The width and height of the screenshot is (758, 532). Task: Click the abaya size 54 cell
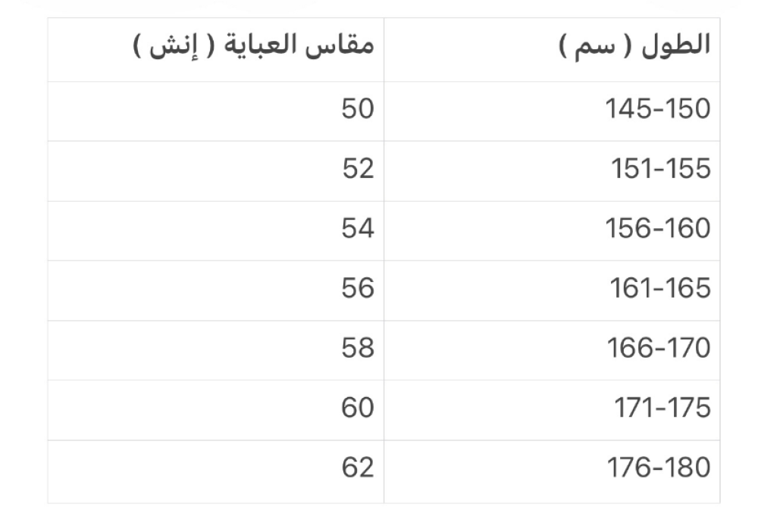(x=357, y=229)
